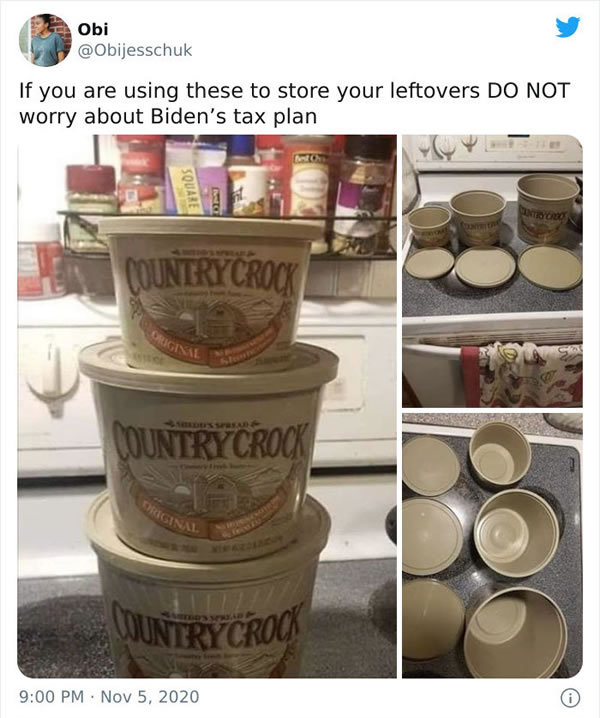View the photo of three tubs with lids
Viewport: 600px width, 718px height.
click(492, 271)
